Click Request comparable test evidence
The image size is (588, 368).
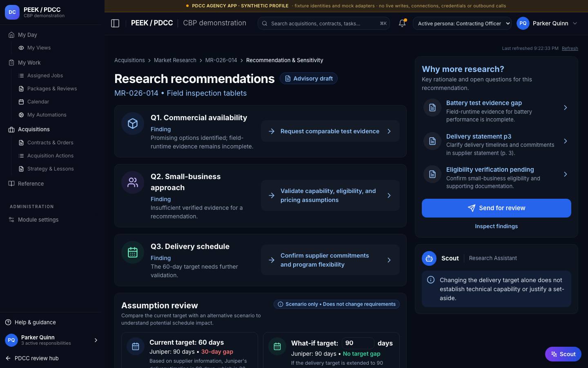[330, 131]
